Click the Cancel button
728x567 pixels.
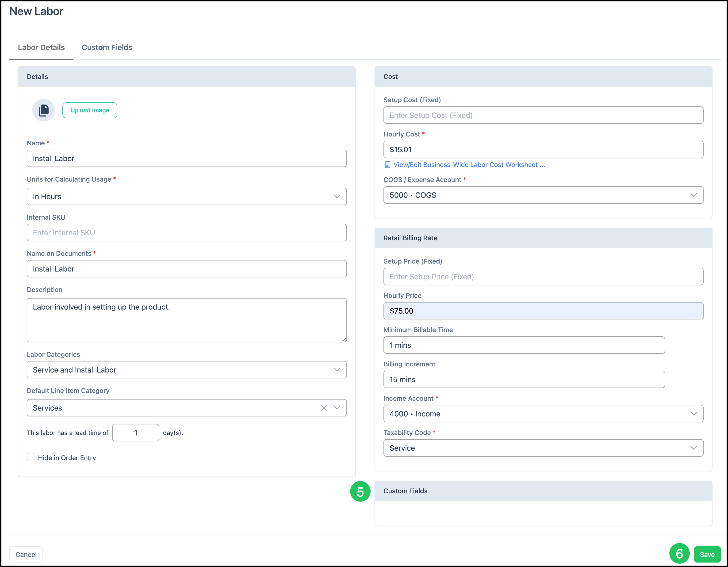pos(26,554)
